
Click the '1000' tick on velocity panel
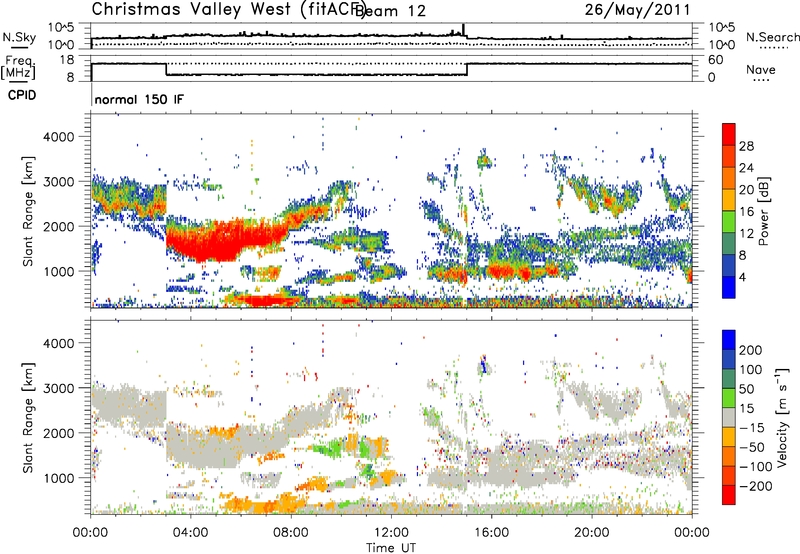[x=58, y=478]
